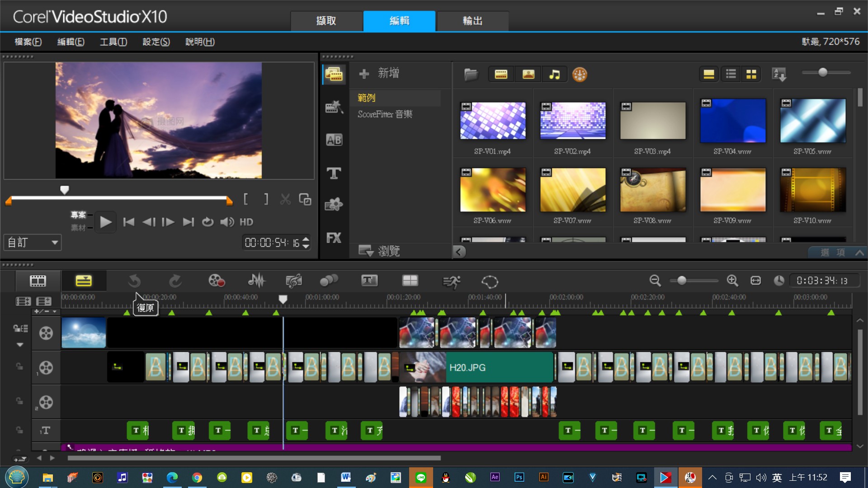Switch to timeline view
The height and width of the screenshot is (488, 868).
[x=84, y=281]
